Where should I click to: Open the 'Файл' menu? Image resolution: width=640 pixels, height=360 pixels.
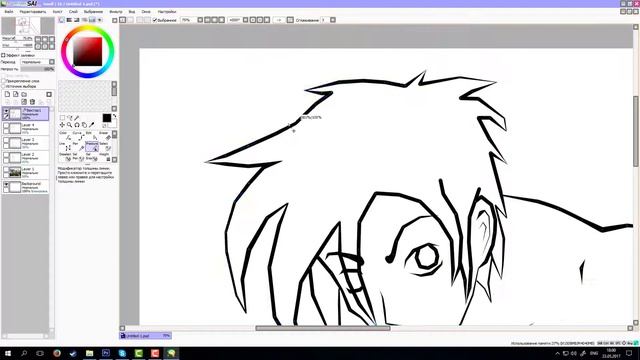coord(9,12)
